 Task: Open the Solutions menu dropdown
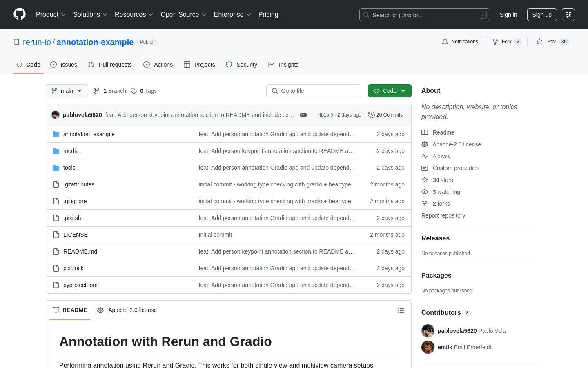(x=90, y=15)
